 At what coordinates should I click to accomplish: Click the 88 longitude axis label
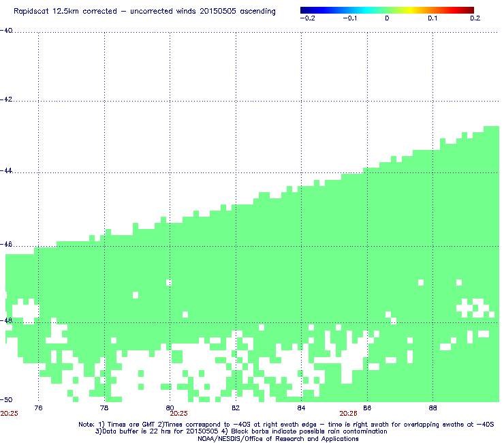(x=432, y=408)
